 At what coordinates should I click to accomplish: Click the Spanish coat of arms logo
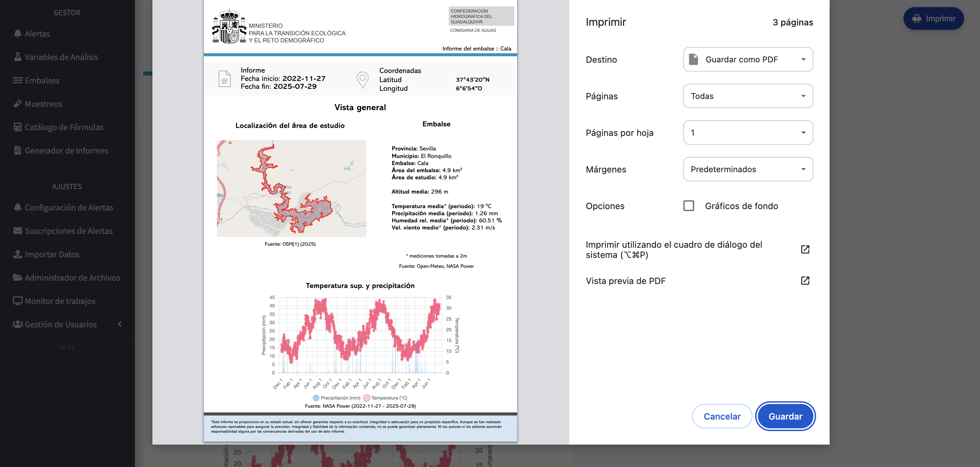(x=229, y=26)
